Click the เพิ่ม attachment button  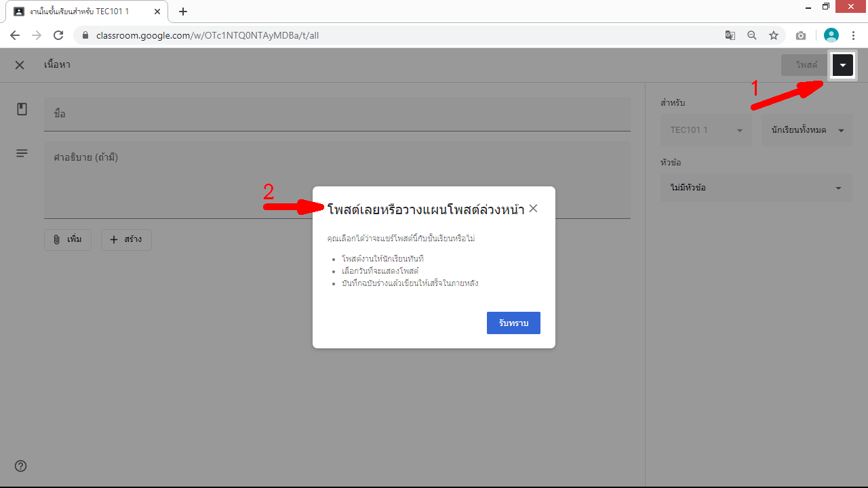point(68,240)
